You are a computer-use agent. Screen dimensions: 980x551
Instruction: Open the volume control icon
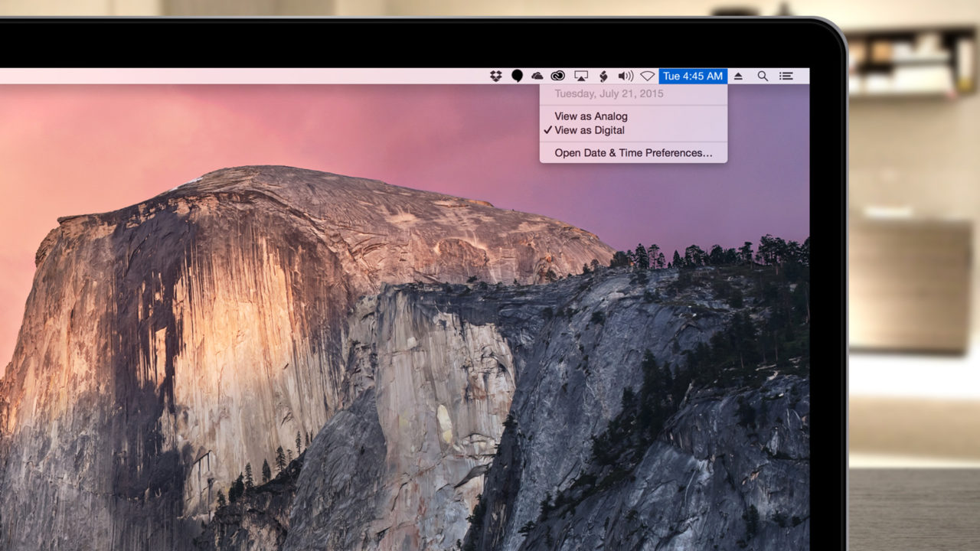click(626, 76)
